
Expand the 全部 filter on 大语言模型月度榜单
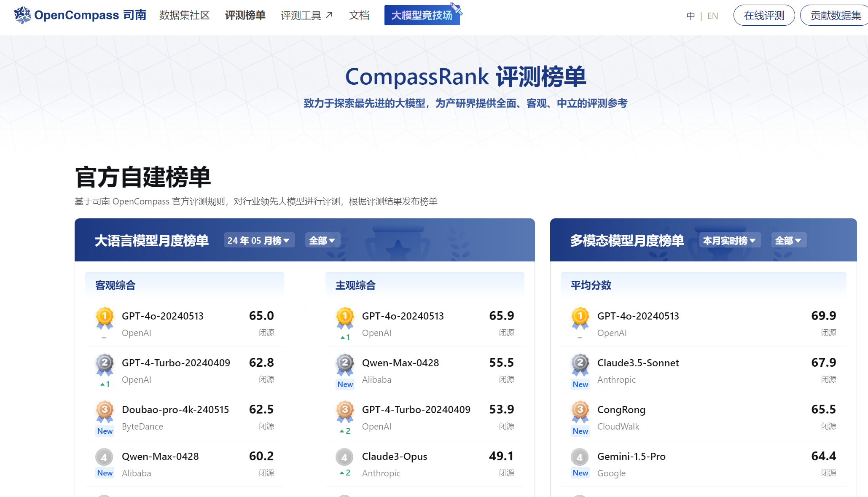(322, 240)
